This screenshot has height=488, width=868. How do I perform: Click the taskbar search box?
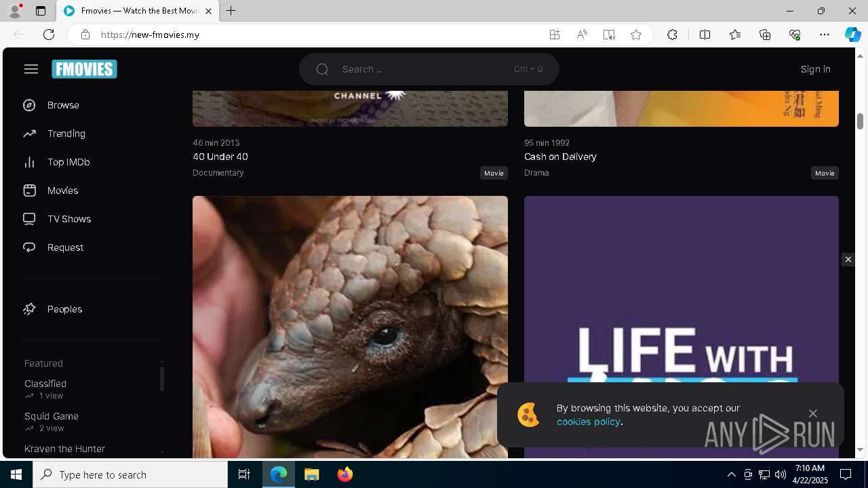[x=130, y=474]
